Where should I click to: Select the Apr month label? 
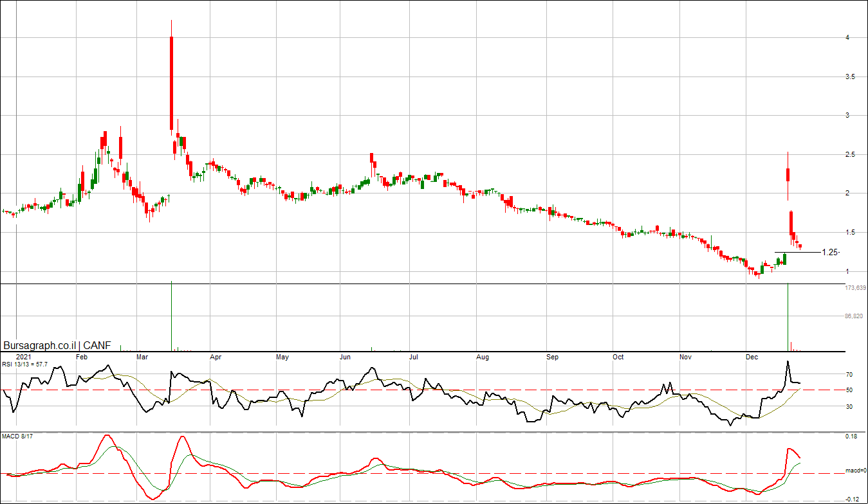(x=216, y=356)
